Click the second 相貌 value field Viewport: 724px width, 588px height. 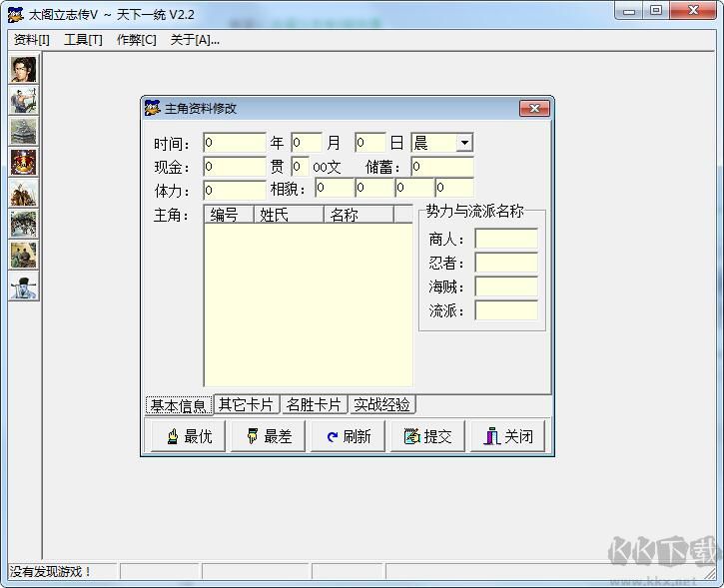pos(374,188)
